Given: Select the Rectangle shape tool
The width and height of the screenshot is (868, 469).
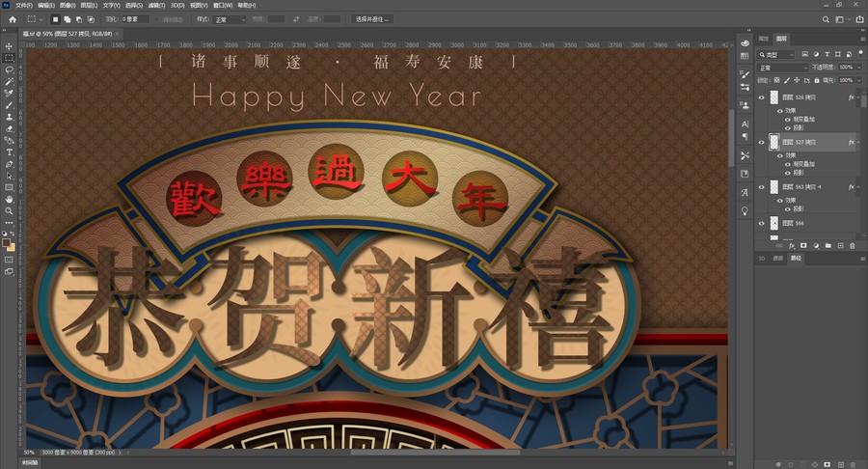Looking at the screenshot, I should coord(9,188).
